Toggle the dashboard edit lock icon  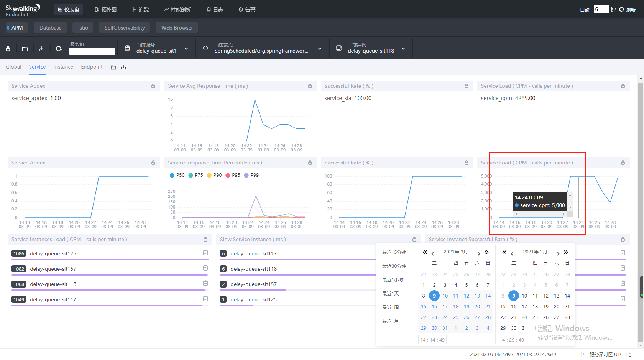(8, 49)
